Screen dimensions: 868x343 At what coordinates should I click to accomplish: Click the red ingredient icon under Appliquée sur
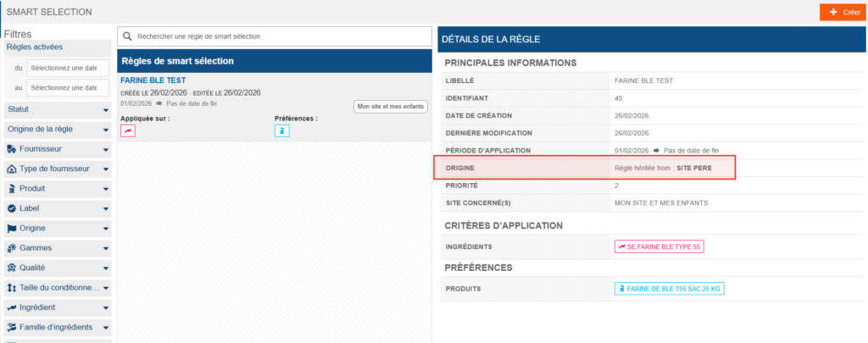click(128, 130)
